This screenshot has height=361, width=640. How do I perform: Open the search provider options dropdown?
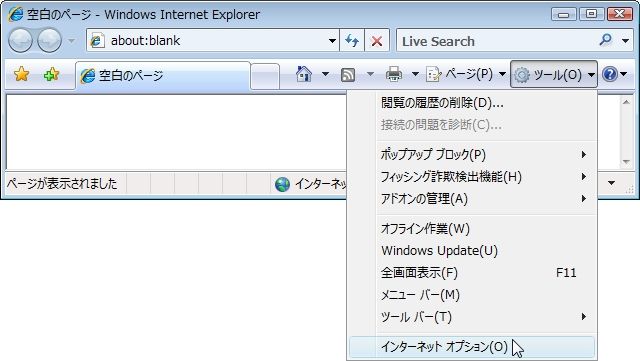click(x=625, y=41)
